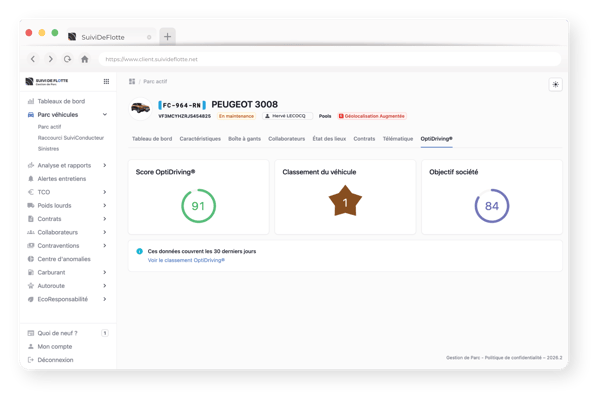Click the vehicle ranking star badge
Screen dimensions: 600x401
[x=345, y=201]
